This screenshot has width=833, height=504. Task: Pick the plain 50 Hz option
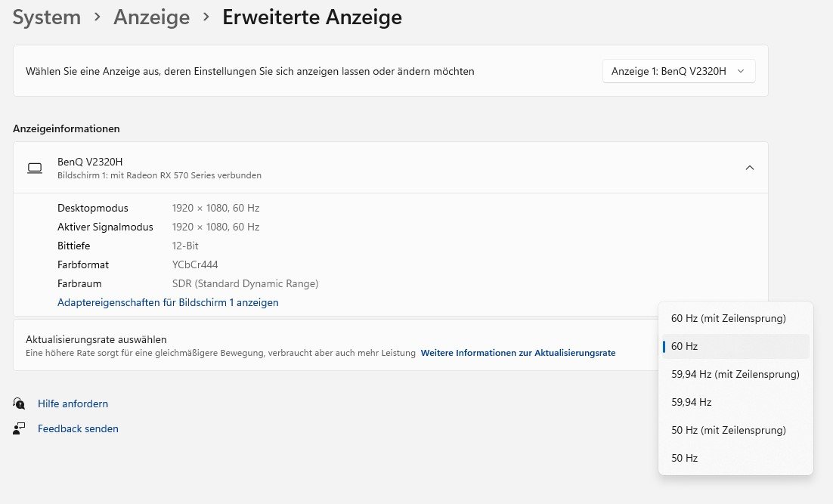click(735, 458)
